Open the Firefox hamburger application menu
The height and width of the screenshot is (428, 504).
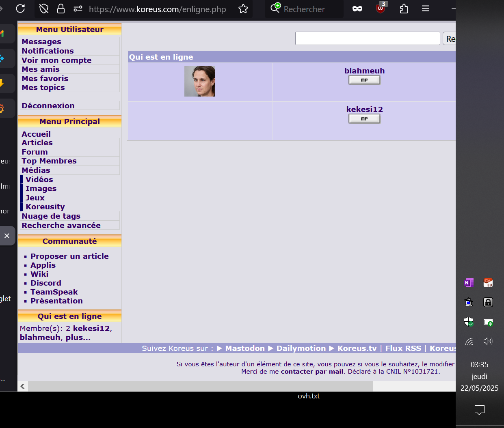(426, 9)
